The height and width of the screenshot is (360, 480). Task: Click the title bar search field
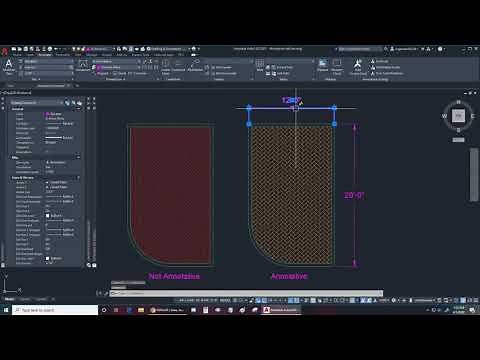359,49
